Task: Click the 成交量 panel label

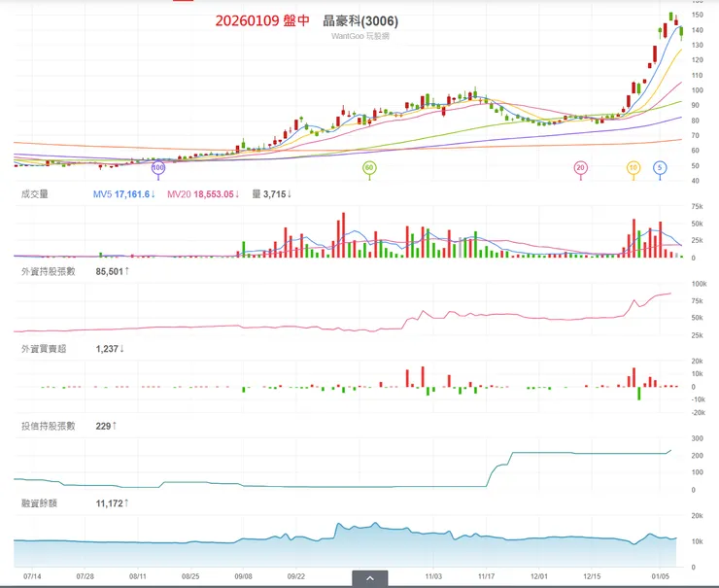Action: (35, 194)
